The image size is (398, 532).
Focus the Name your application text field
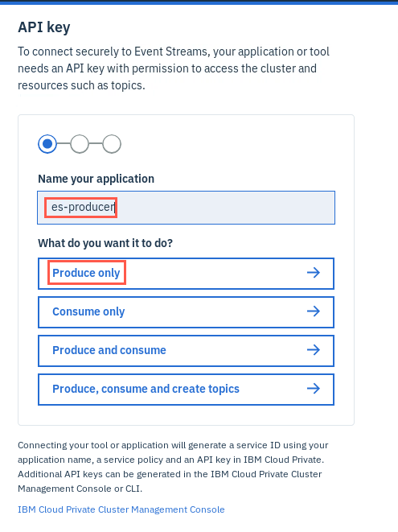click(x=186, y=208)
